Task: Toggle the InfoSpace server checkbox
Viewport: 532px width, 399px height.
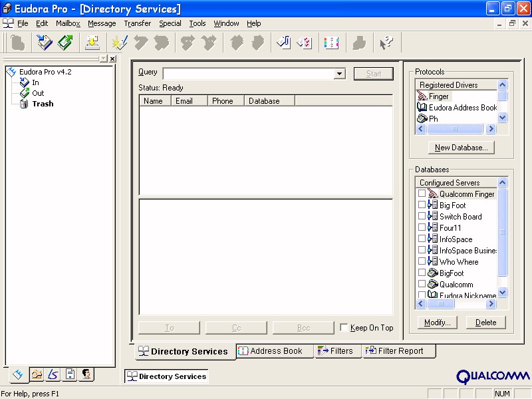Action: (x=422, y=239)
